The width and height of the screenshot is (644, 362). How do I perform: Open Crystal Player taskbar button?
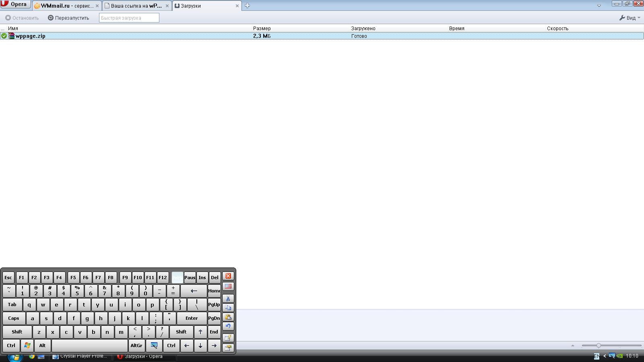click(x=80, y=356)
